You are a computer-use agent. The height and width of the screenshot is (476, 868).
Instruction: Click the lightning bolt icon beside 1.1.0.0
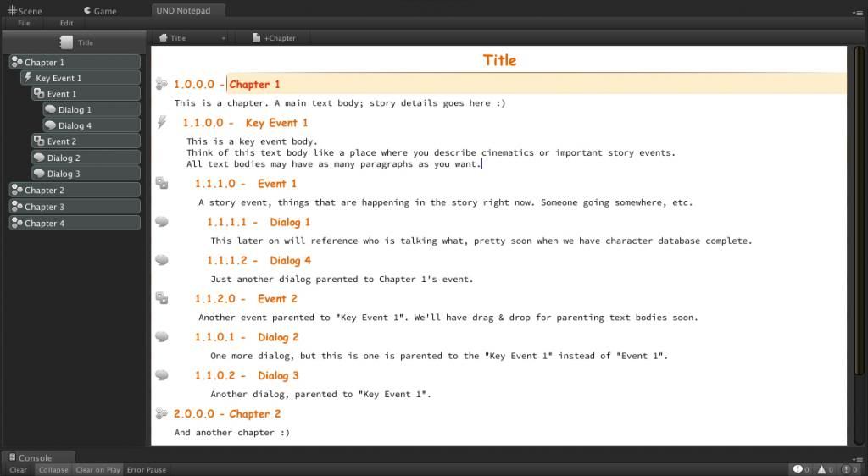(x=161, y=123)
